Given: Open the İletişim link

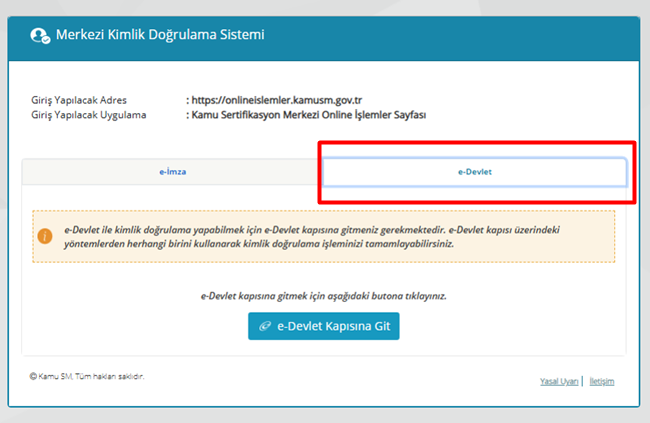Looking at the screenshot, I should point(601,382).
